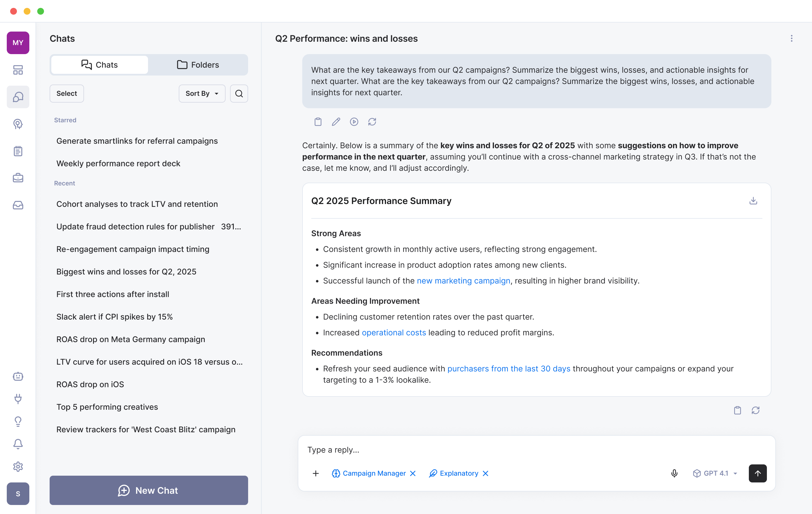
Task: Start a New Chat
Action: [x=149, y=490]
